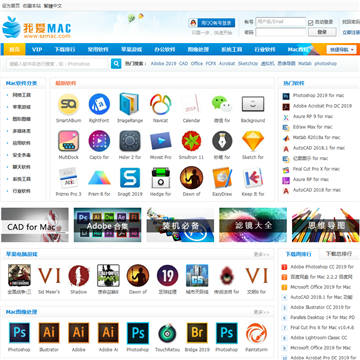Click the SketchUp hot search link
Image resolution: width=360 pixels, height=360 pixels.
click(x=248, y=63)
